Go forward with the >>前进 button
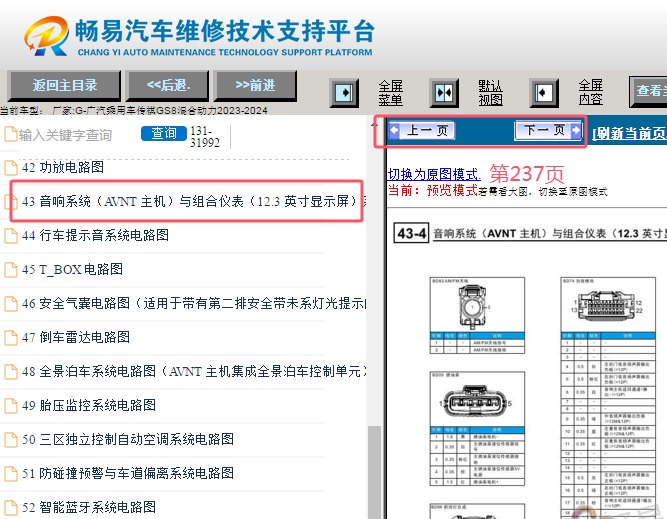 coord(255,86)
